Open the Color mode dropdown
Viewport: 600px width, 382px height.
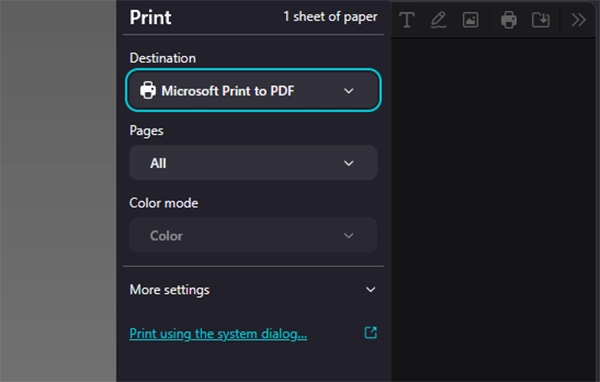tap(253, 235)
